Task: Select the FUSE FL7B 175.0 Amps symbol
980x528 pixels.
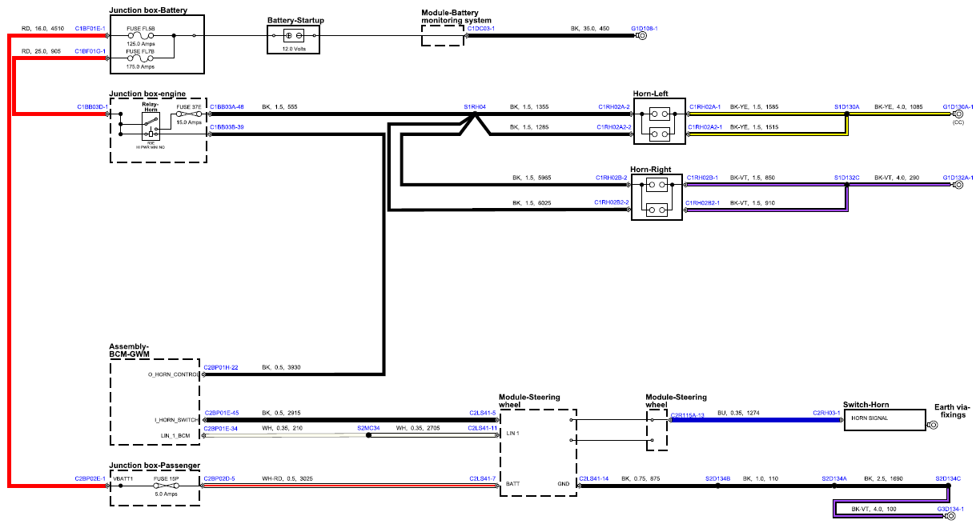Action: 140,58
